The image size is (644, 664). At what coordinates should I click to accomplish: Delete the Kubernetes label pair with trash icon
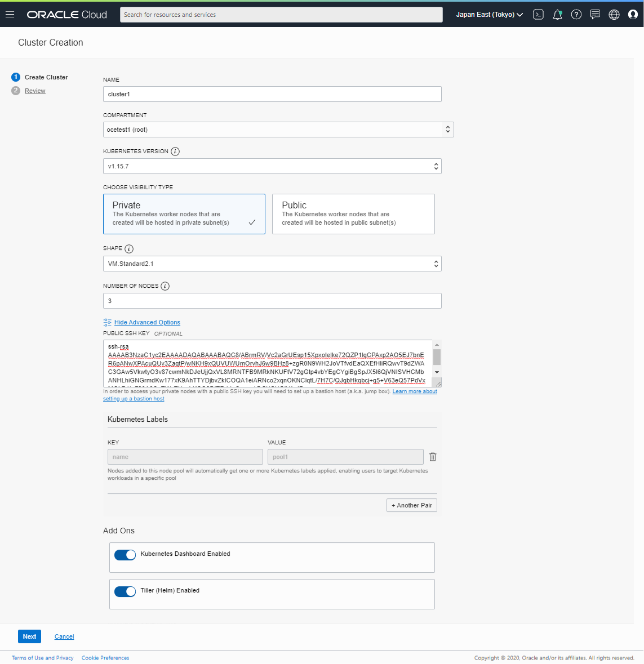[432, 457]
